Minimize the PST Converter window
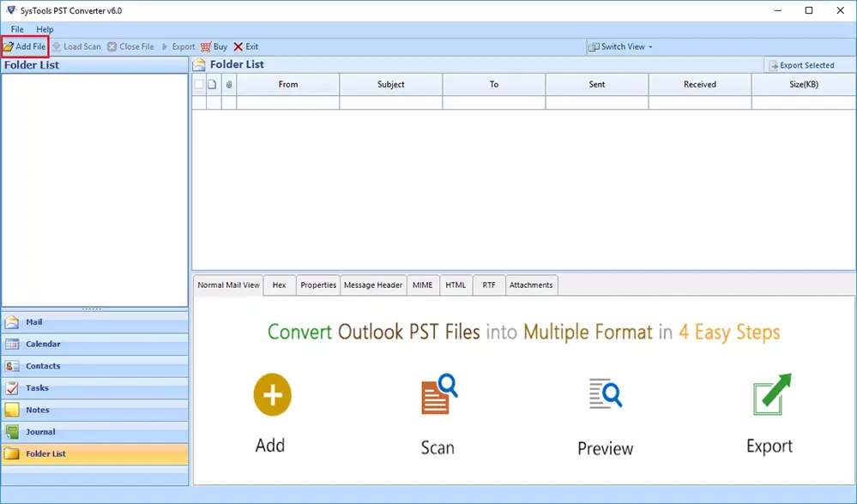857x504 pixels. click(778, 10)
